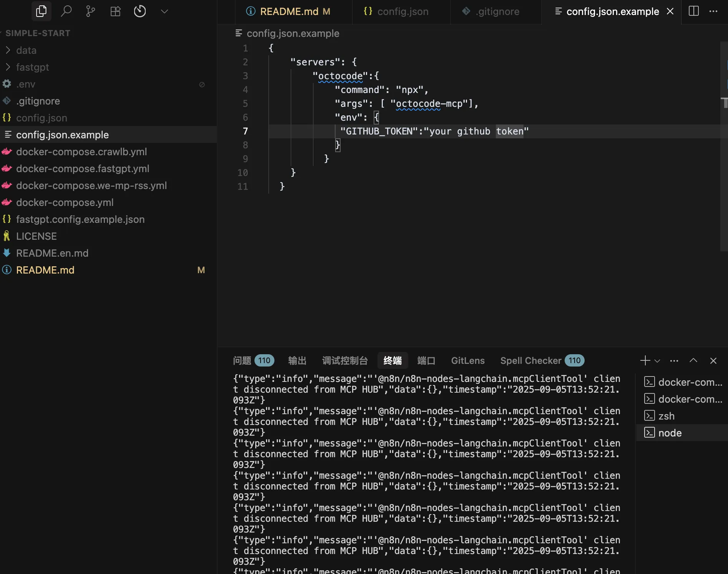728x574 pixels.
Task: Open .env in the file tree
Action: coord(108,84)
